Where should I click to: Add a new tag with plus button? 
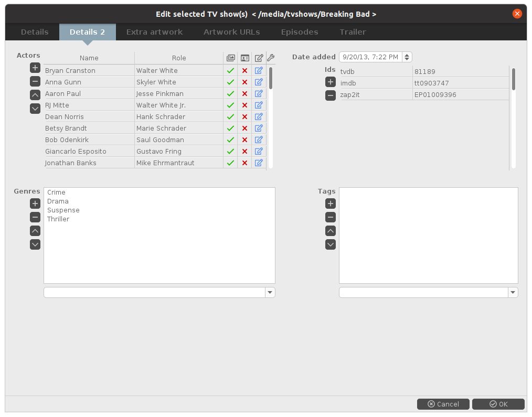[331, 204]
